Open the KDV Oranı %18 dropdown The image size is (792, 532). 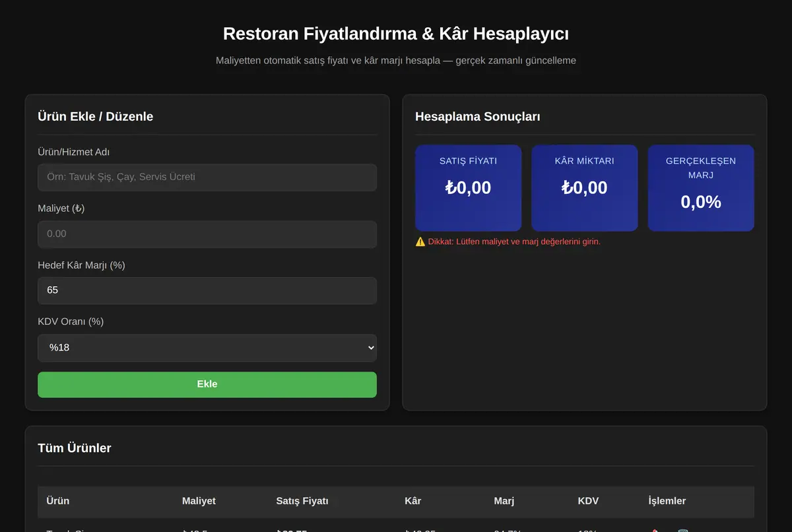click(x=207, y=348)
